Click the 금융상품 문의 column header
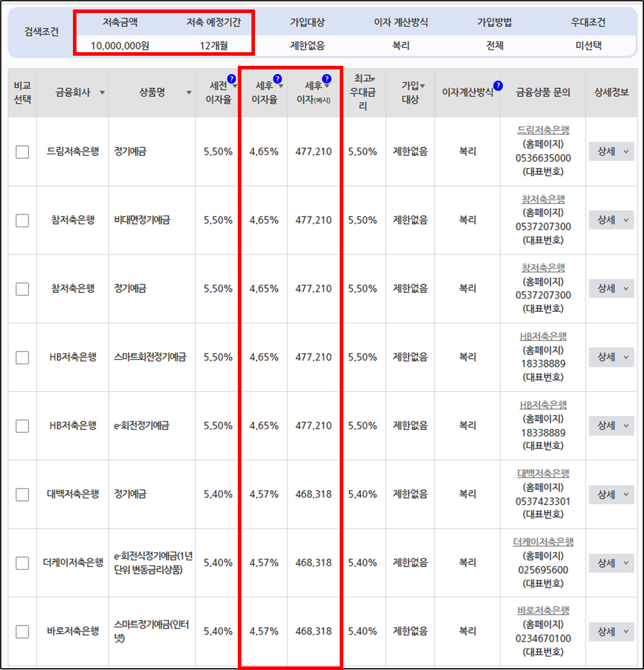This screenshot has height=670, width=644. point(543,92)
